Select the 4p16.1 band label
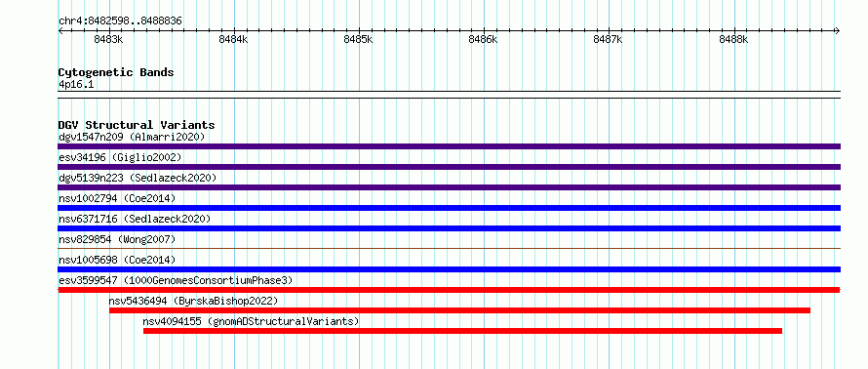This screenshot has width=868, height=369. (x=76, y=84)
